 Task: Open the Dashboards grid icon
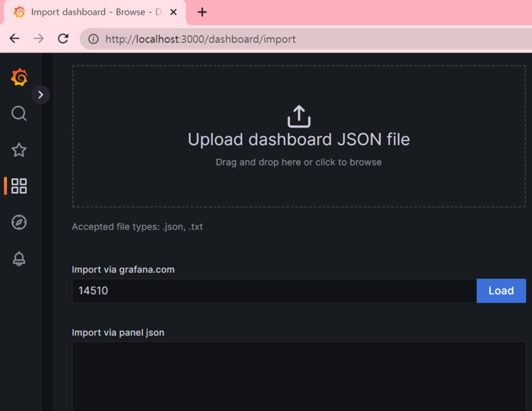pos(19,186)
